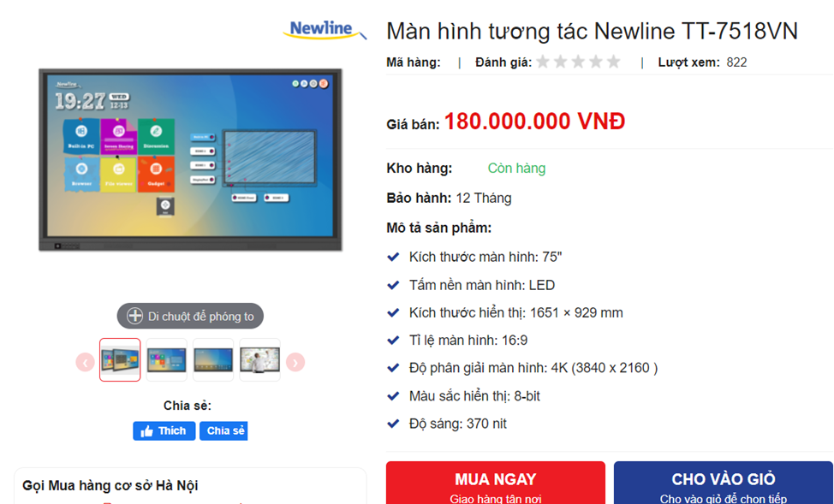Click the MUA NGAY buy button
This screenshot has height=504, width=834.
(x=496, y=483)
